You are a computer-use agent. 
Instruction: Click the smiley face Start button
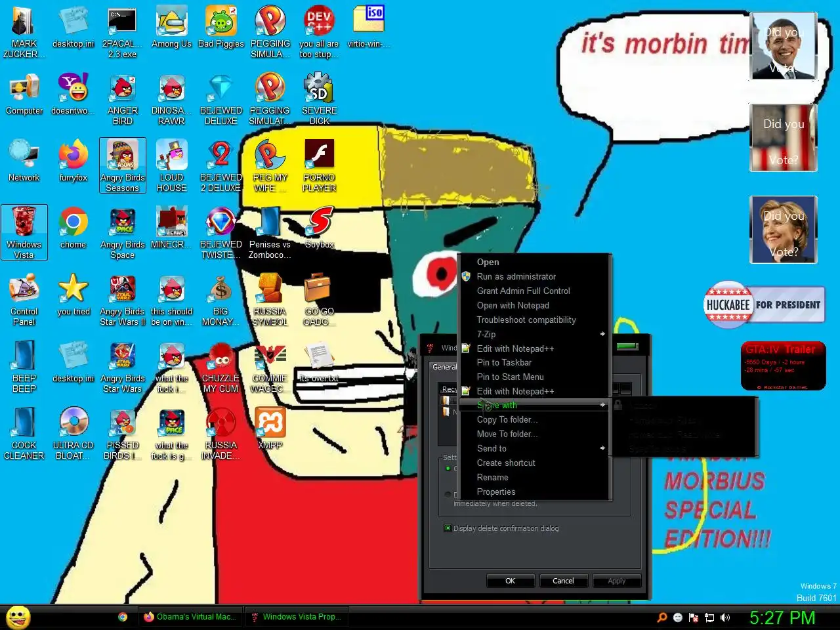pos(18,617)
